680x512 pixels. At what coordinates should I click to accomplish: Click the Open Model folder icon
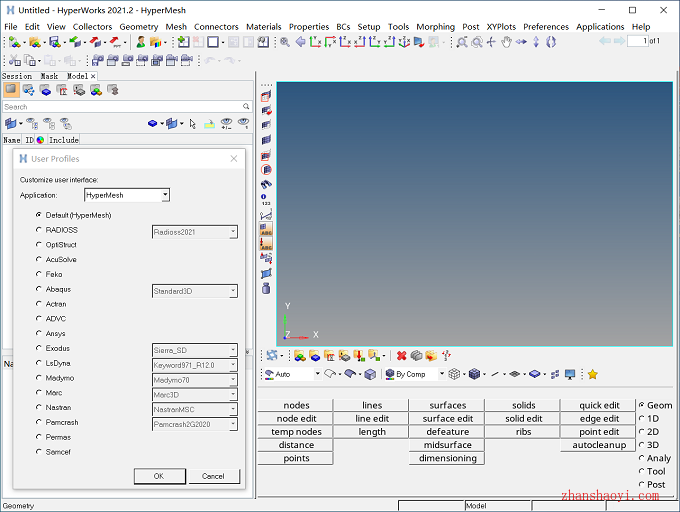[35, 42]
